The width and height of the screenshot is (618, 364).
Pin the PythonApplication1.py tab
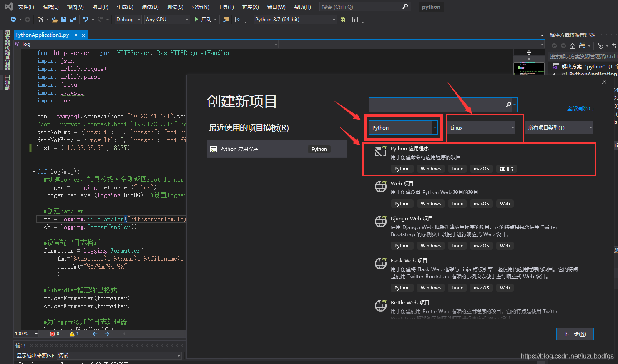[x=75, y=35]
